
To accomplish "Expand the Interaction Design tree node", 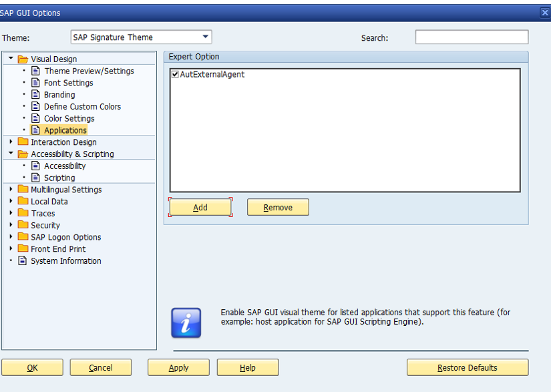I will [11, 142].
